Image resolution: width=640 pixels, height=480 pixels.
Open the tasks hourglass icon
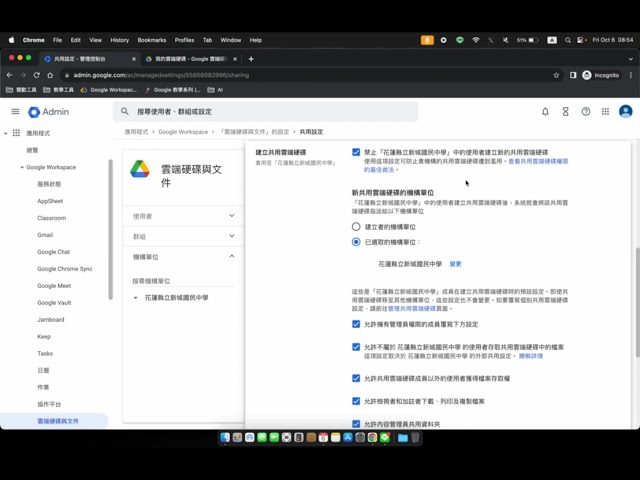[565, 111]
